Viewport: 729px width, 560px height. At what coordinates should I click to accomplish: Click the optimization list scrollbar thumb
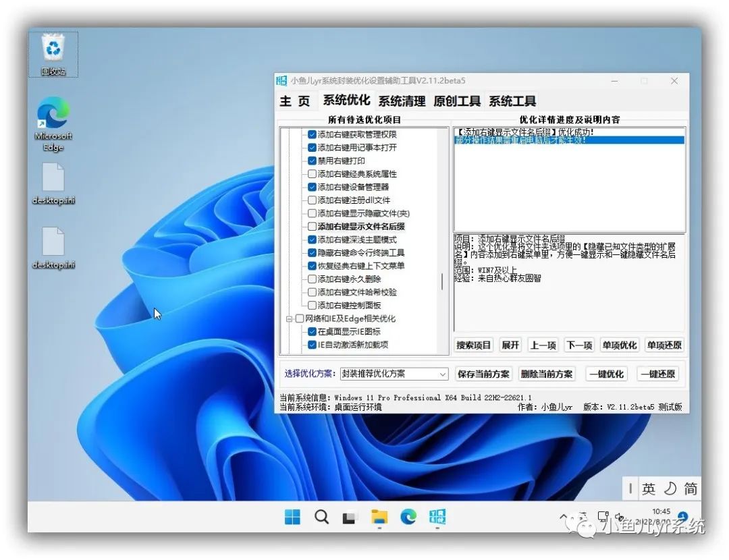[x=441, y=281]
